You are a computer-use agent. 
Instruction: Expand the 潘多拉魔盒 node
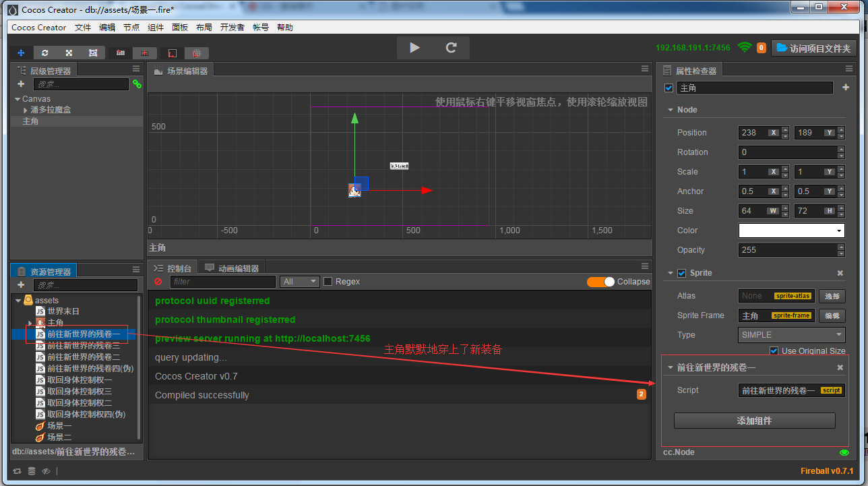click(x=26, y=110)
